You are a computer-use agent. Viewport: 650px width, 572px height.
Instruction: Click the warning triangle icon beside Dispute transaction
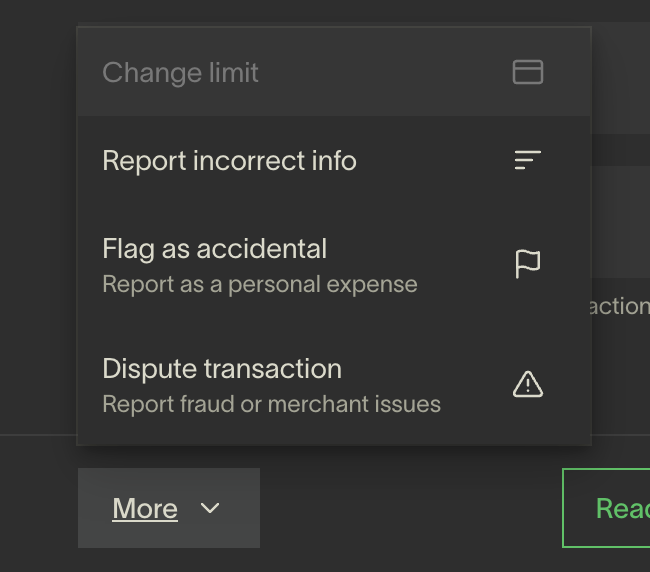(527, 384)
